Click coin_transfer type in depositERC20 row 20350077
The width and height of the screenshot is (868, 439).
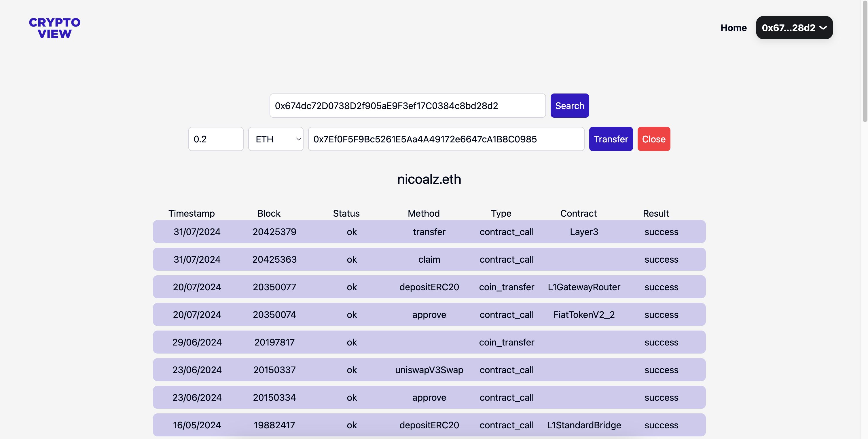[507, 287]
